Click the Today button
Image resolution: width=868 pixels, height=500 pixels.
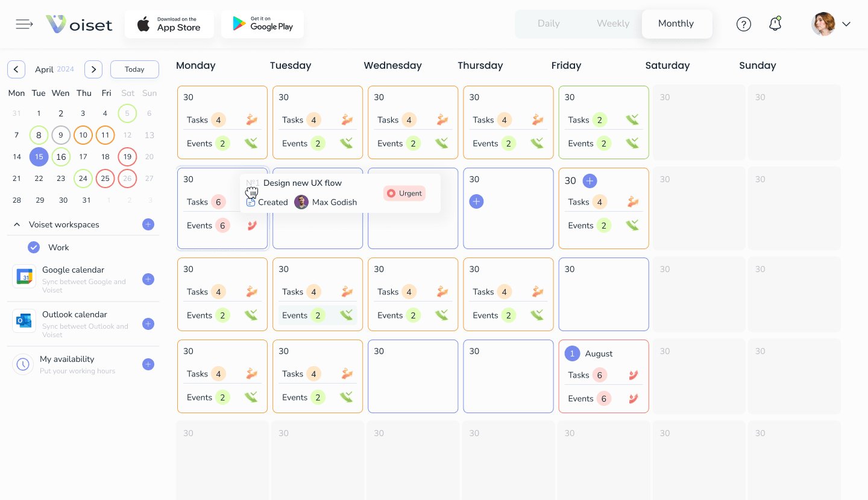point(134,69)
